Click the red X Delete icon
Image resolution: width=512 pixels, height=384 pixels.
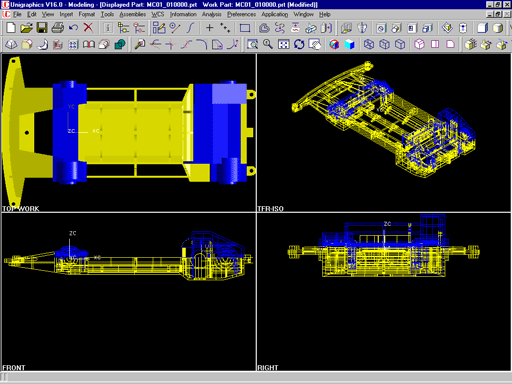coord(88,28)
